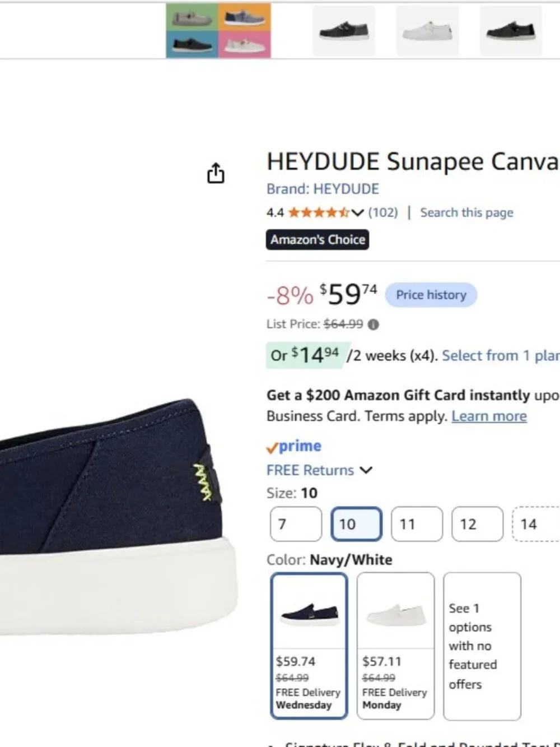Open the four-shoe collage thumbnail
Image resolution: width=560 pixels, height=747 pixels.
218,30
